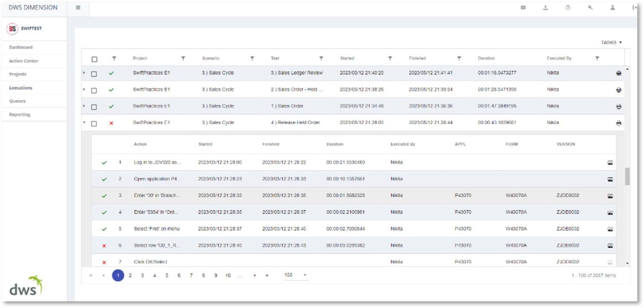
Task: Collapse the Release Held Order row
Action: point(84,123)
